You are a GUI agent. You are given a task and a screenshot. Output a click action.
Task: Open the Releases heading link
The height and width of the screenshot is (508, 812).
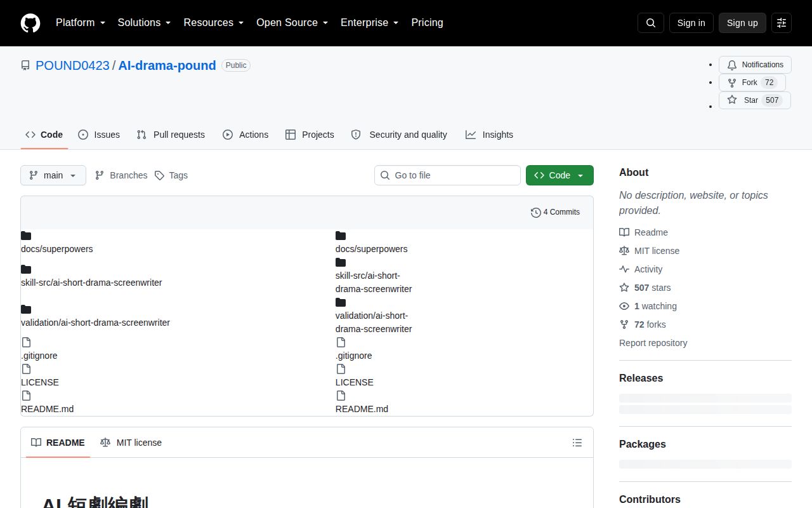click(641, 378)
